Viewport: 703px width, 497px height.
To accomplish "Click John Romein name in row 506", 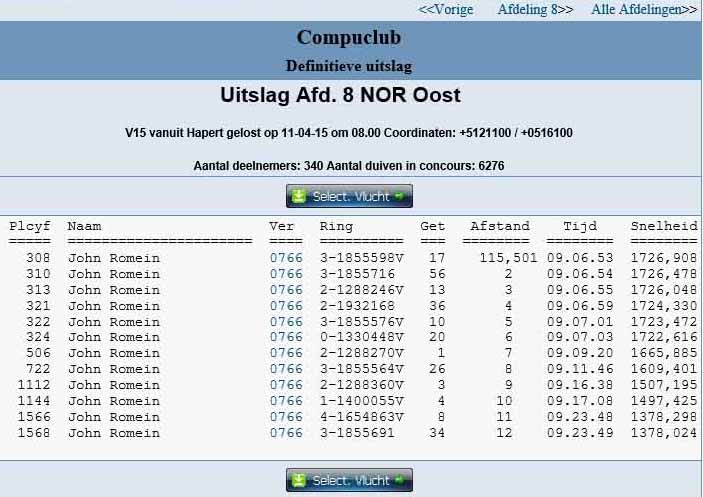I will [114, 353].
